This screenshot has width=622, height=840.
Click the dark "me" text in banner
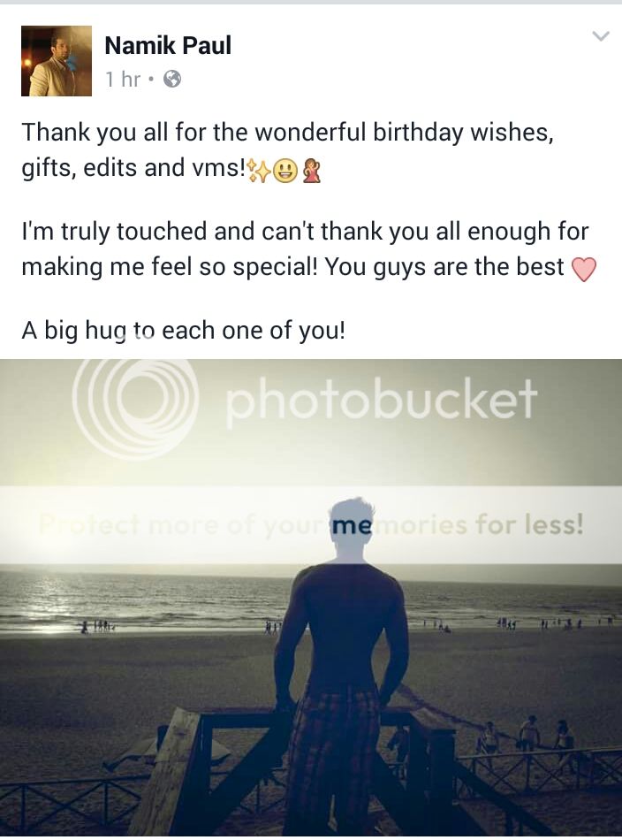351,525
